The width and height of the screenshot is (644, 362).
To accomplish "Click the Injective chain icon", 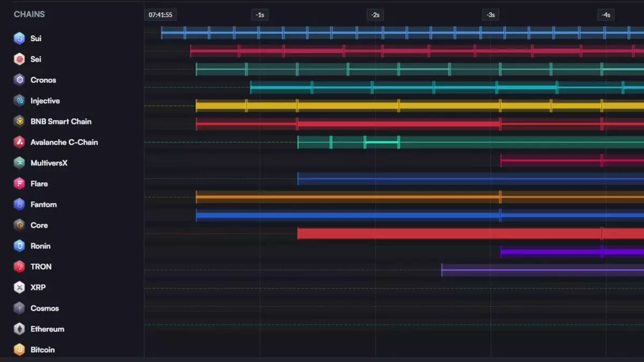I will tap(19, 100).
